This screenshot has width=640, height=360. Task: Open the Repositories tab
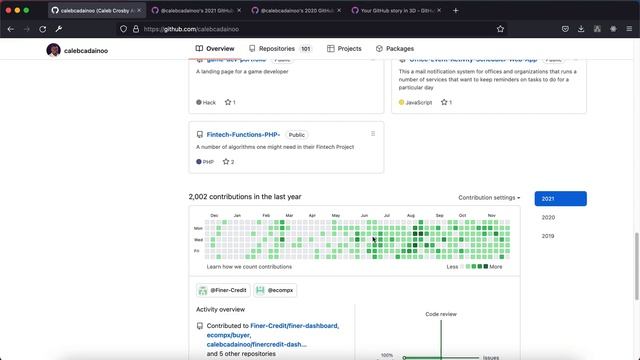(x=280, y=49)
